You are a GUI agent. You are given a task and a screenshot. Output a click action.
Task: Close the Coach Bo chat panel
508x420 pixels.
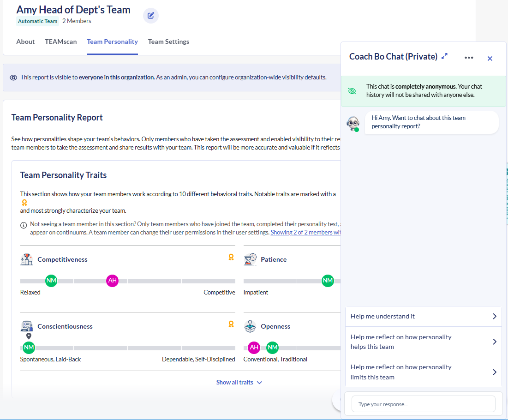coord(490,59)
